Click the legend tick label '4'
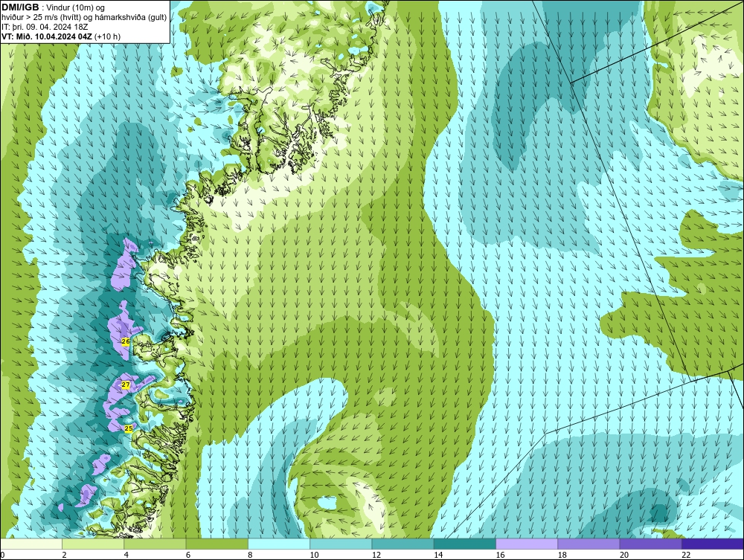The height and width of the screenshot is (560, 744). [x=126, y=556]
